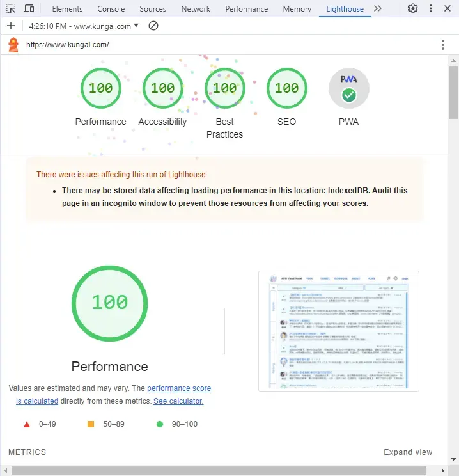The width and height of the screenshot is (459, 476).
Task: Open the DevTools three-dot customize menu
Action: pos(431,8)
